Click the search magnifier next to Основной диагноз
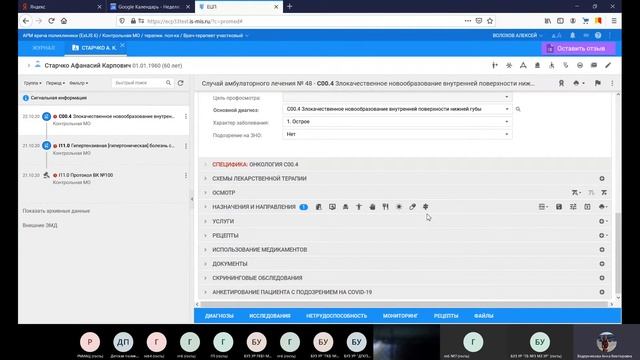 [x=518, y=109]
